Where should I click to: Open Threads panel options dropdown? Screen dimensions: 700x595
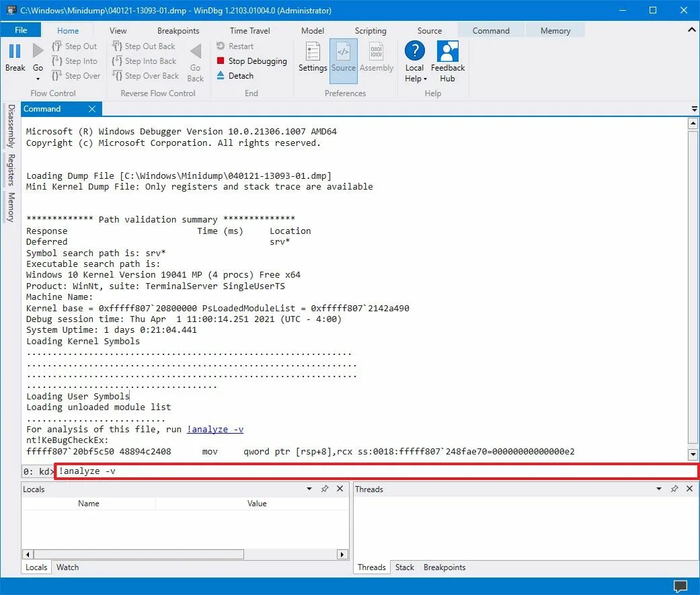tap(659, 489)
